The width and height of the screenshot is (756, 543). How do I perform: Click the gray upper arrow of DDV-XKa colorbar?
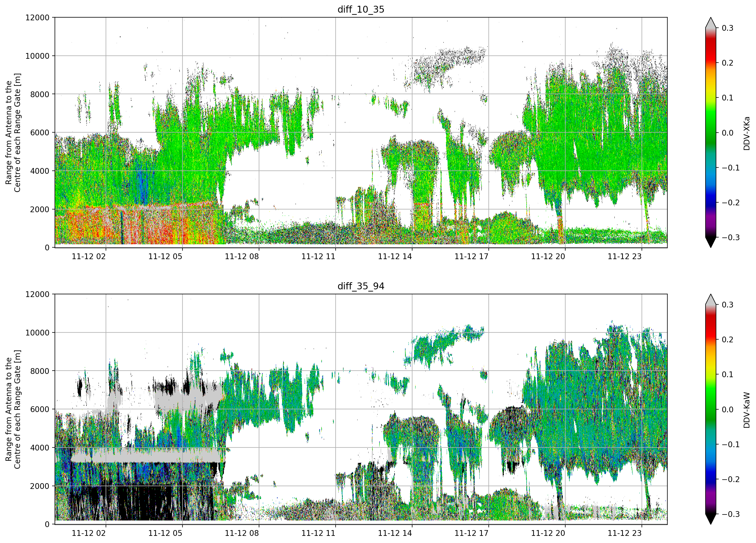711,23
